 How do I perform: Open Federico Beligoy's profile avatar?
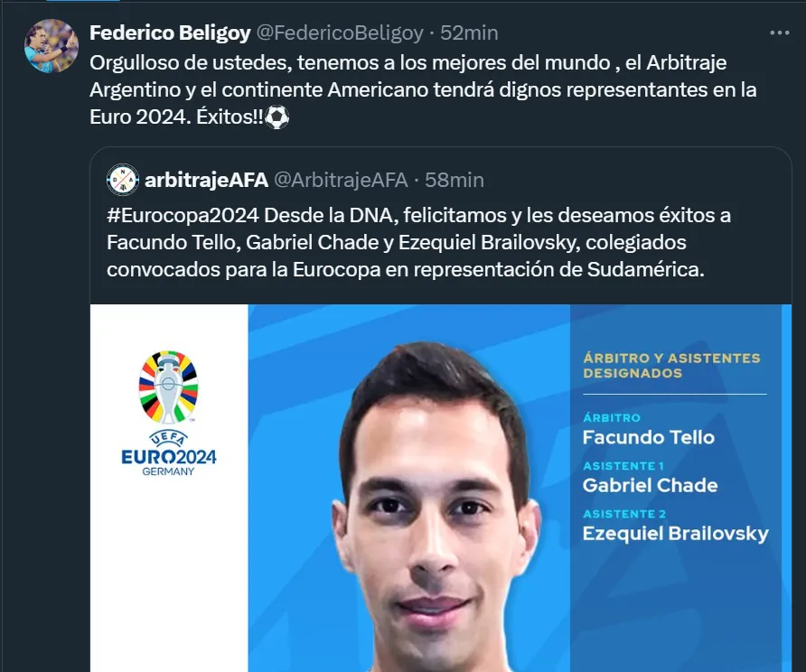(x=52, y=46)
